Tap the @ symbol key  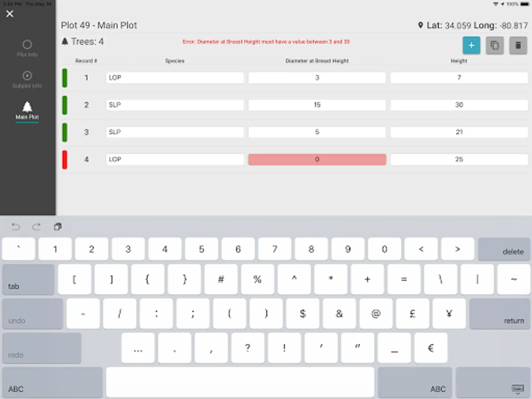tap(376, 314)
